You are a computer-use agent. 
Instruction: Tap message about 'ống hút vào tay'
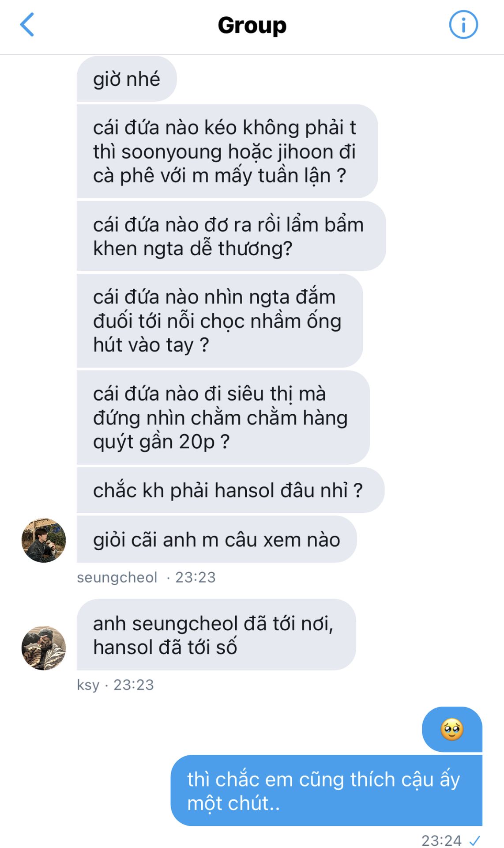point(220,321)
